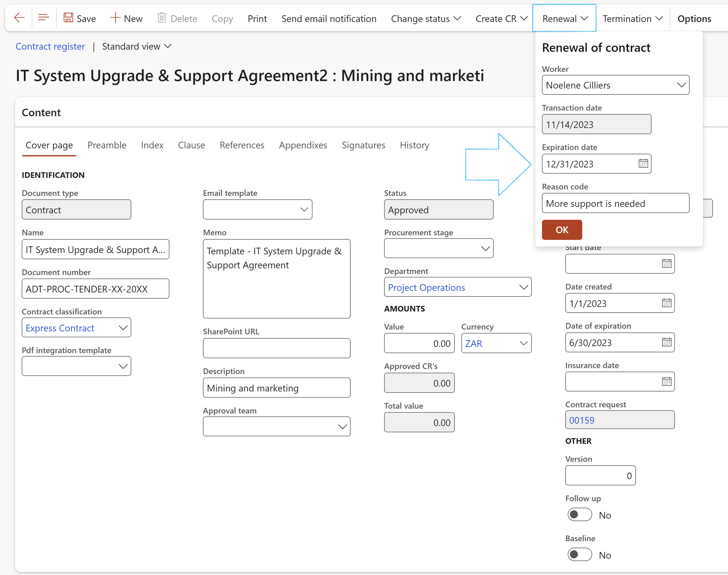Viewport: 728px width, 575px height.
Task: Open contract request 00159 link
Action: (x=581, y=420)
